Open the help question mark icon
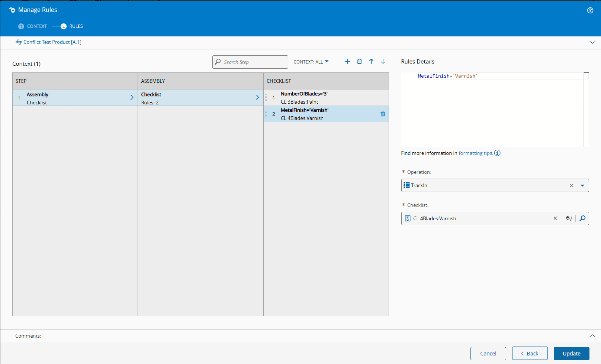Image resolution: width=601 pixels, height=364 pixels. click(590, 10)
